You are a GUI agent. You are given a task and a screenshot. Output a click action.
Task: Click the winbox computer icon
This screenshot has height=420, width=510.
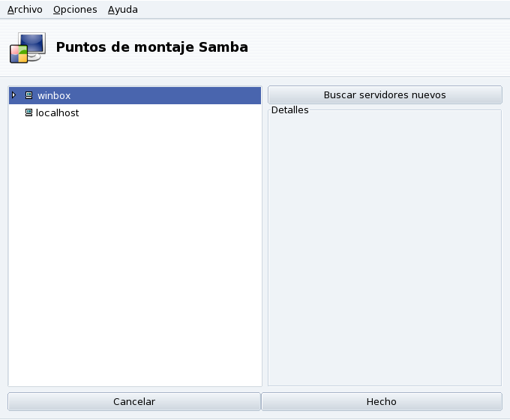click(29, 95)
